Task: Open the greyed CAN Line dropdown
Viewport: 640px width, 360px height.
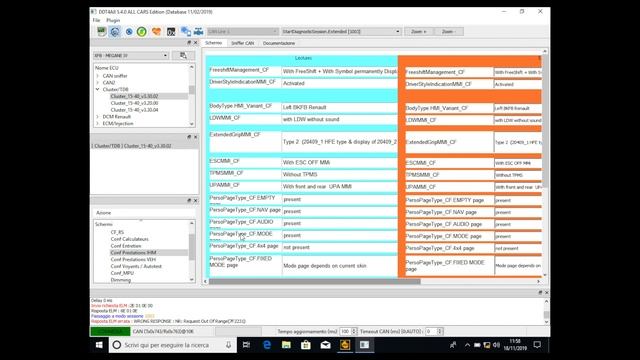Action: [242, 31]
